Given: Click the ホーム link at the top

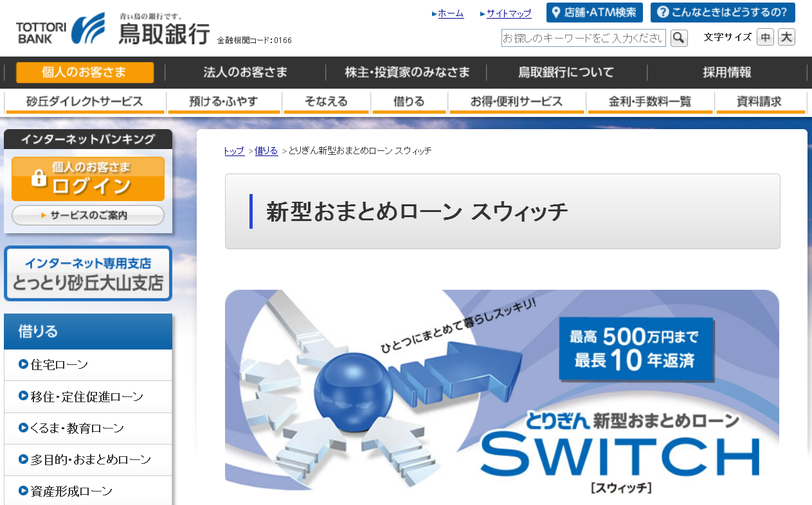Looking at the screenshot, I should [x=450, y=13].
